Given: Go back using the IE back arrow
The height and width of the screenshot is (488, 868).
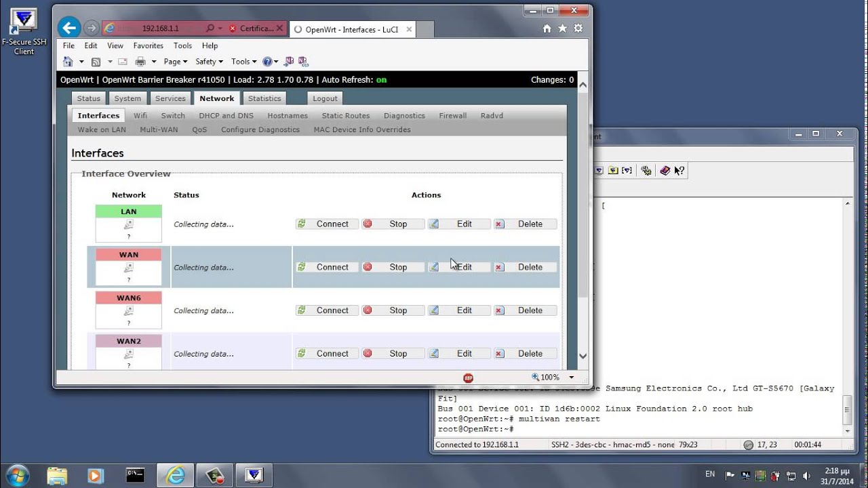Looking at the screenshot, I should 69,28.
